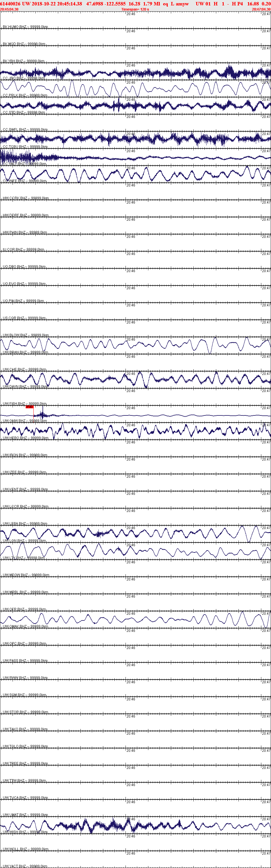The height and width of the screenshot is (868, 271).
Task: Select the UW MEGW BHZ channel label
Action: tap(26, 575)
